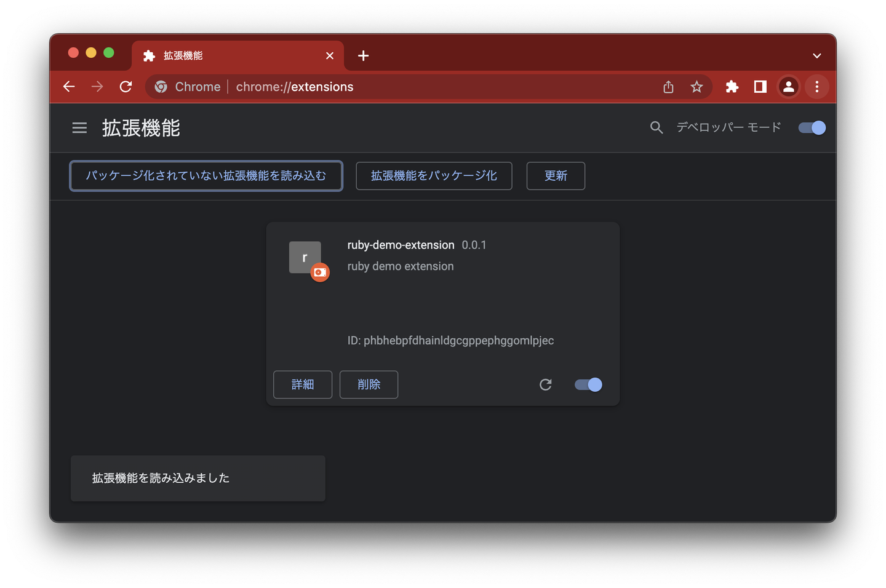
Task: Open the tab search chevron dropdown
Action: (x=816, y=56)
